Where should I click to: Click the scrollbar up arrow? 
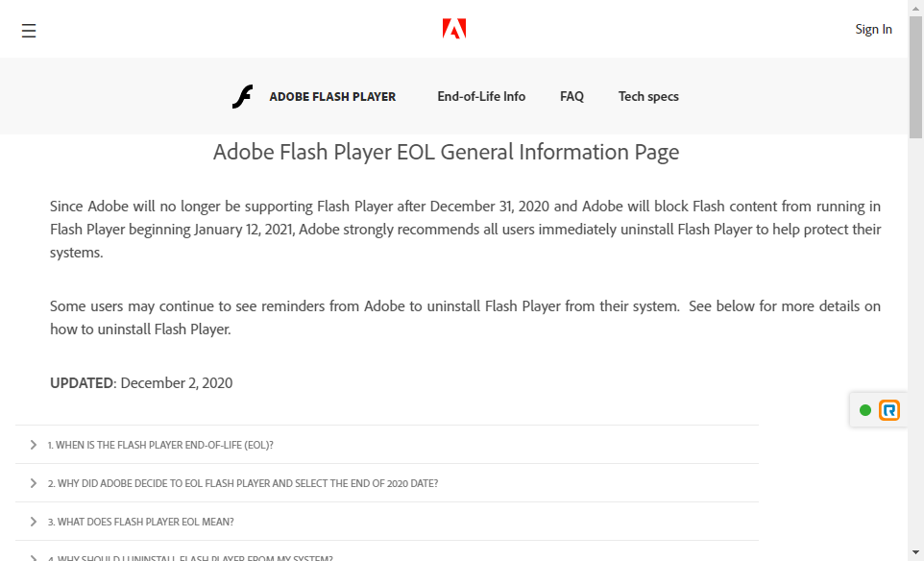tap(915, 7)
